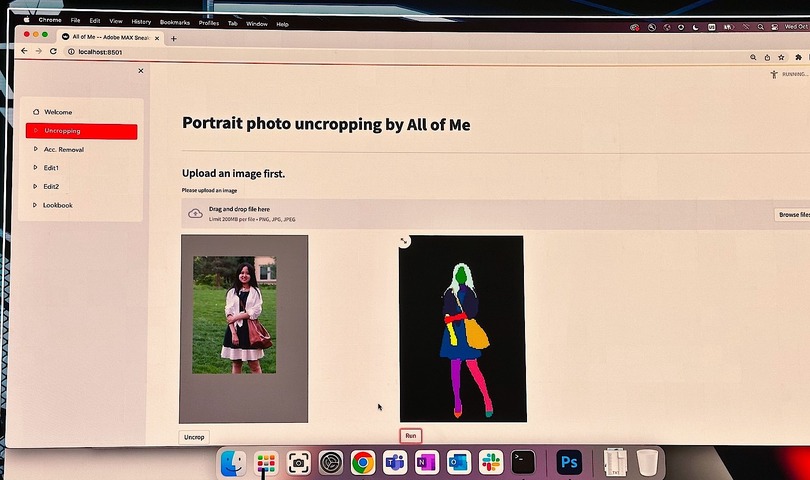Click the US input source menu bar icon

711,27
